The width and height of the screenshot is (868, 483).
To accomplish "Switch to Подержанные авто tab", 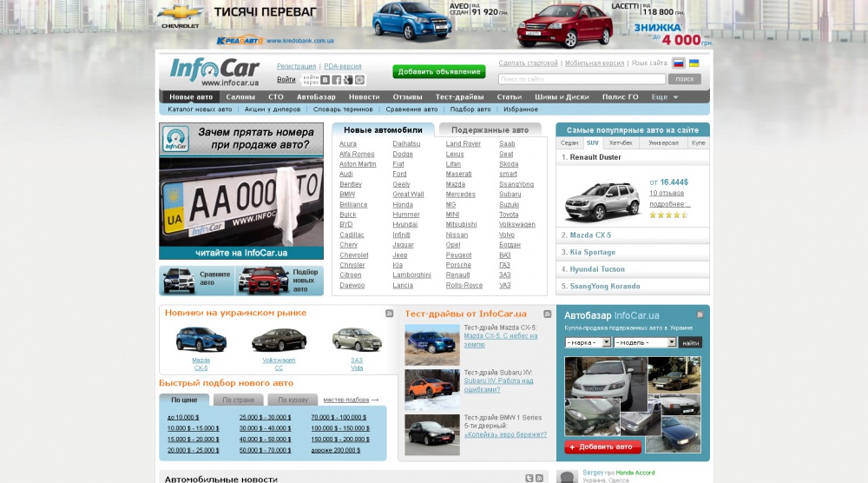I will click(490, 130).
